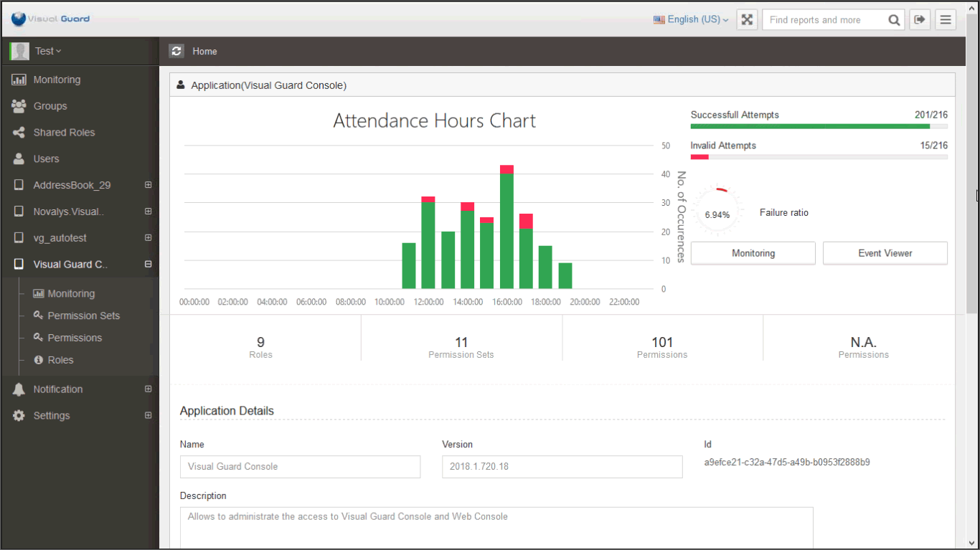Click the Settings gear icon in sidebar
980x550 pixels.
[x=19, y=416]
